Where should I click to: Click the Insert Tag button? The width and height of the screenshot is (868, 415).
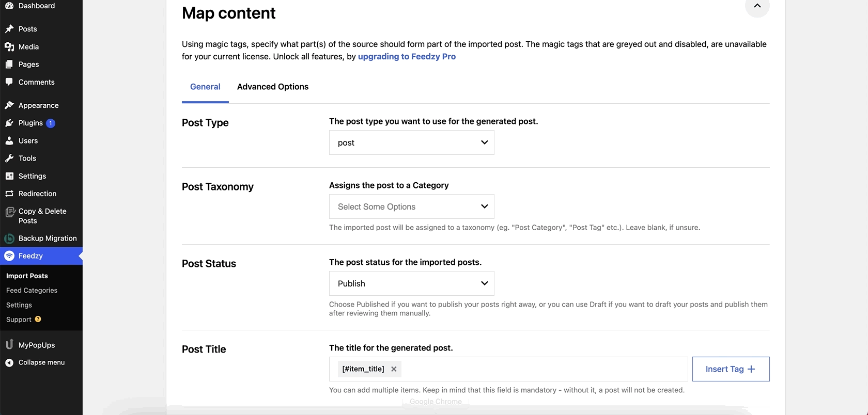[x=730, y=369]
